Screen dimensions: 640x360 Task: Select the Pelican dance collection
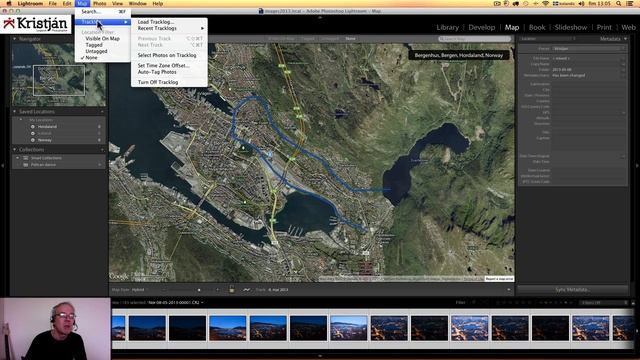(43, 164)
